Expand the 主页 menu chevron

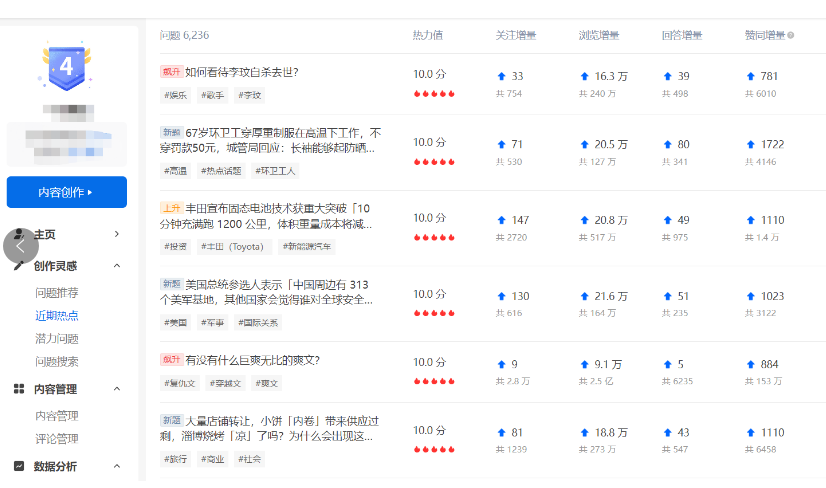coord(117,234)
